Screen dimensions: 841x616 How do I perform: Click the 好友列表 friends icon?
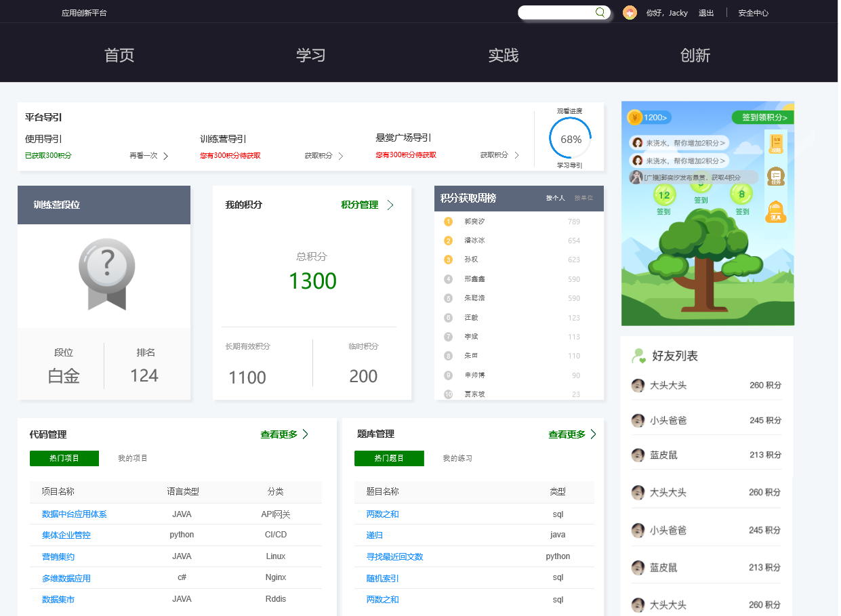pyautogui.click(x=638, y=356)
